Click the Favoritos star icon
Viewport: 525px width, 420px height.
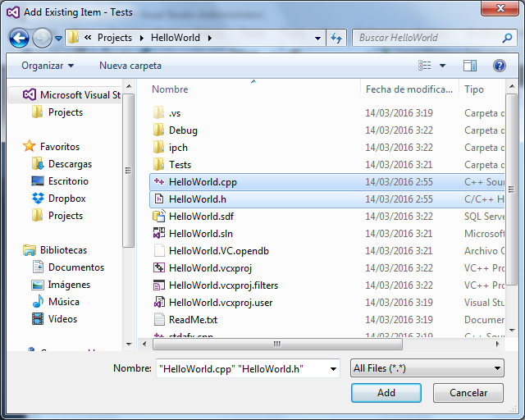30,146
